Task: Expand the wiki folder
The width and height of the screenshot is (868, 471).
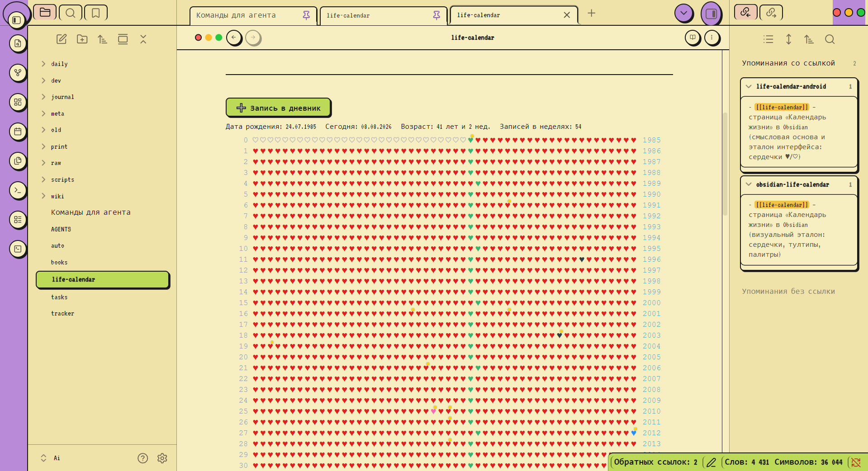Action: coord(43,196)
